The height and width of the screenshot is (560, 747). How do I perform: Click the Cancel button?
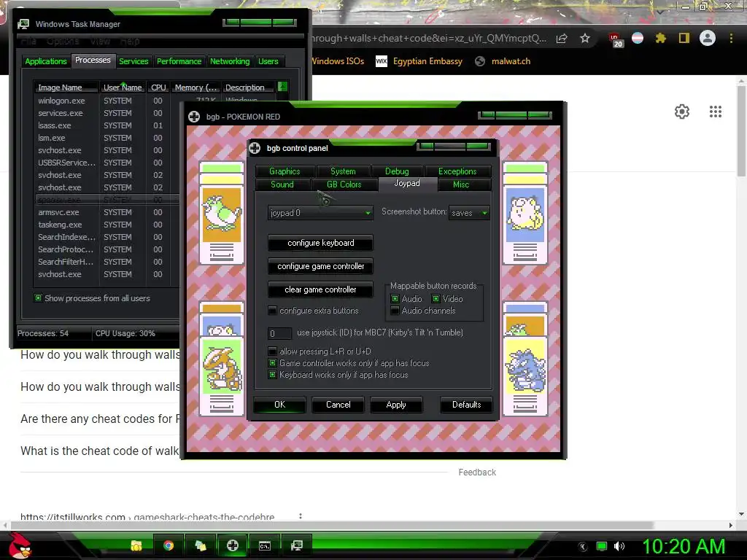pos(338,404)
